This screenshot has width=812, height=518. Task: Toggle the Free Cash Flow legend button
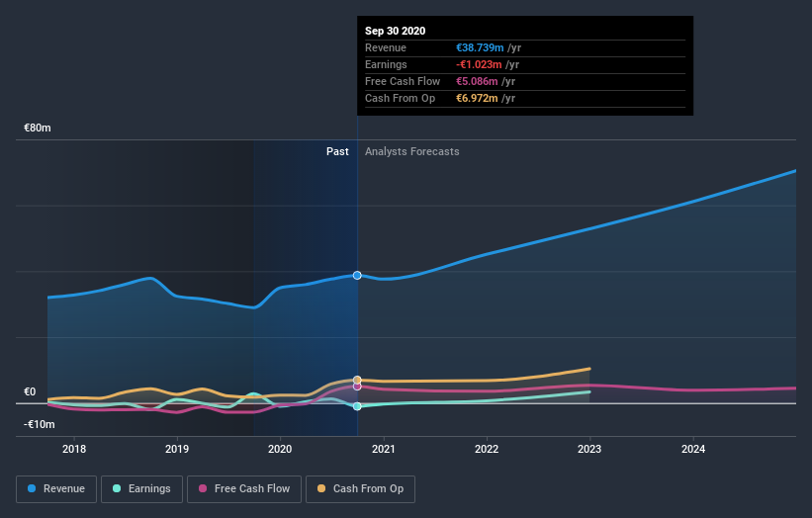coord(244,489)
